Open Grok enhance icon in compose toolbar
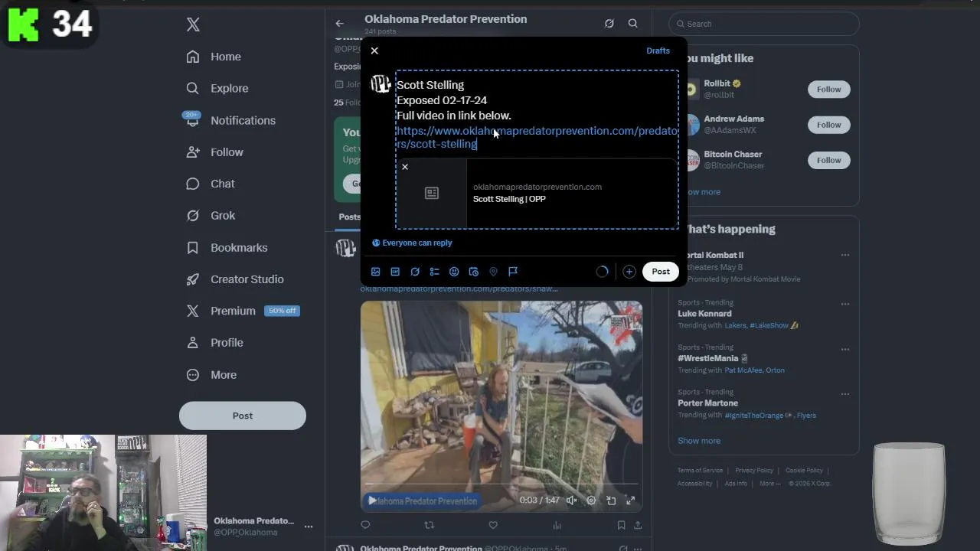Viewport: 980px width, 551px height. (415, 272)
